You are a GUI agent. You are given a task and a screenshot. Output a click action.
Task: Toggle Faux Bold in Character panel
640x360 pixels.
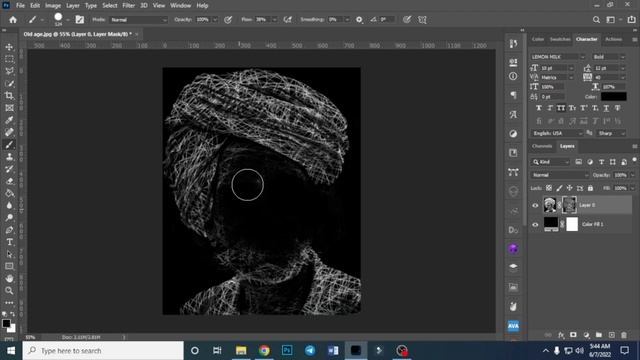[x=539, y=108]
